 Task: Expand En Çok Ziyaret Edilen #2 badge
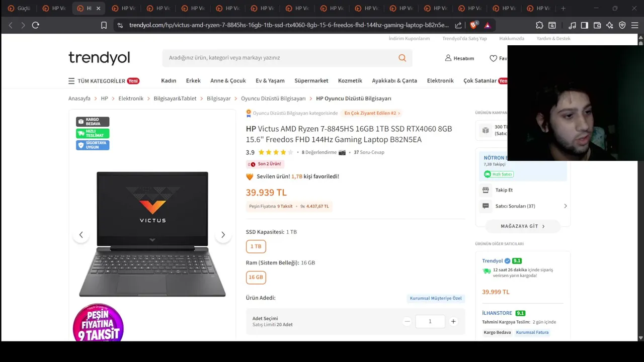[x=372, y=113]
